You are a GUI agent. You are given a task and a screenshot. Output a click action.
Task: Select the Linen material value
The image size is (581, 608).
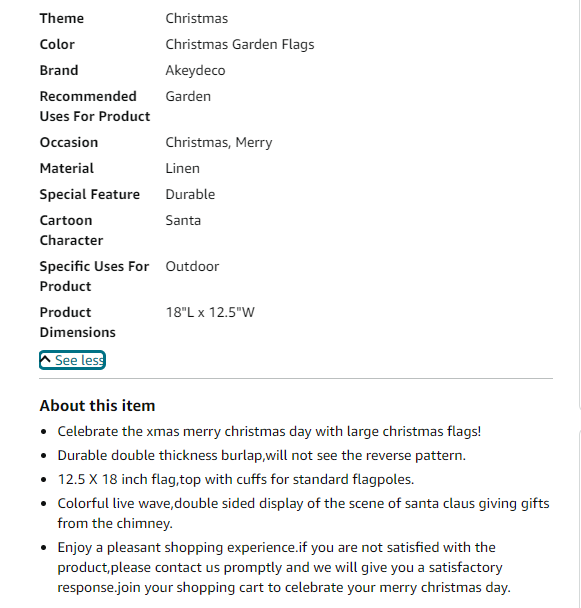(182, 168)
